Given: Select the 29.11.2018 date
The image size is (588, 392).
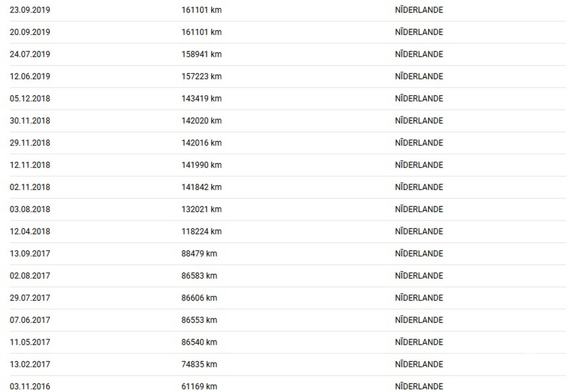Looking at the screenshot, I should coord(30,143).
